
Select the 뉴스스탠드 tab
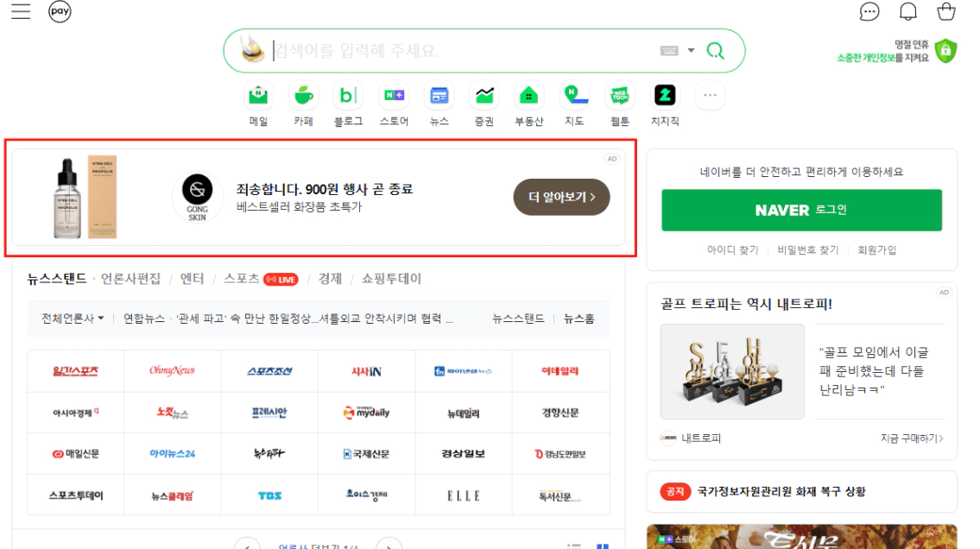(57, 279)
